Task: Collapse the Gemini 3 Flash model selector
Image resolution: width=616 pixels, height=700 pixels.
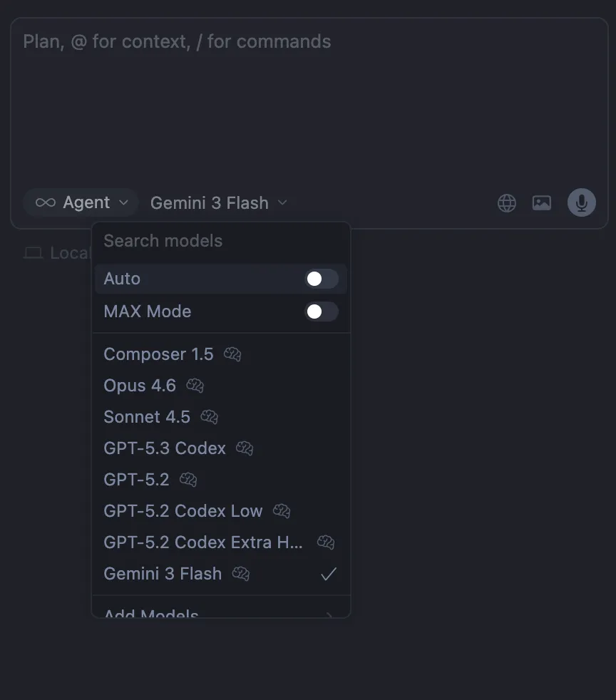Action: click(219, 203)
